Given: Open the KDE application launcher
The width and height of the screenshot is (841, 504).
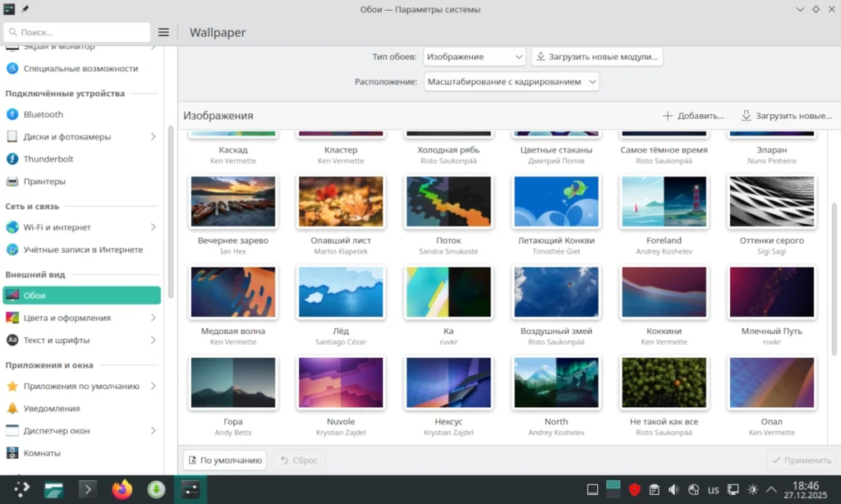Looking at the screenshot, I should (21, 489).
